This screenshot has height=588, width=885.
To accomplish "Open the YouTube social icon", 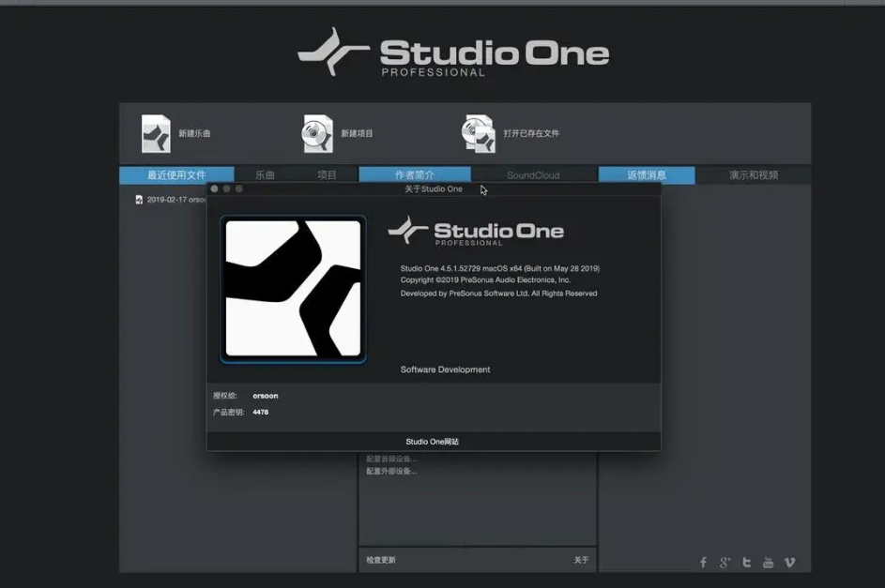I will pos(769,562).
